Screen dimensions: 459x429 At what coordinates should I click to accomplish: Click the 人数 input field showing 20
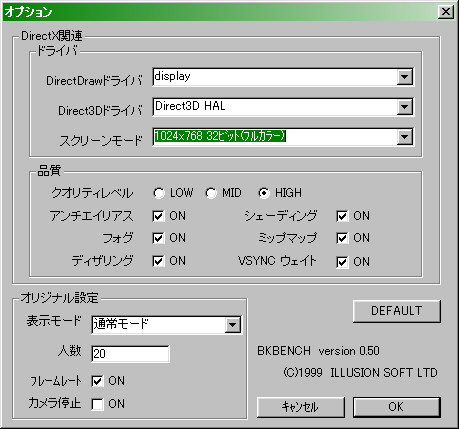130,354
